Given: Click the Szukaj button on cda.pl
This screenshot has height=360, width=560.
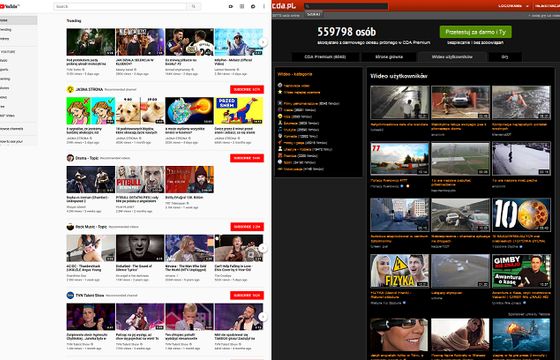Looking at the screenshot, I should [x=314, y=14].
